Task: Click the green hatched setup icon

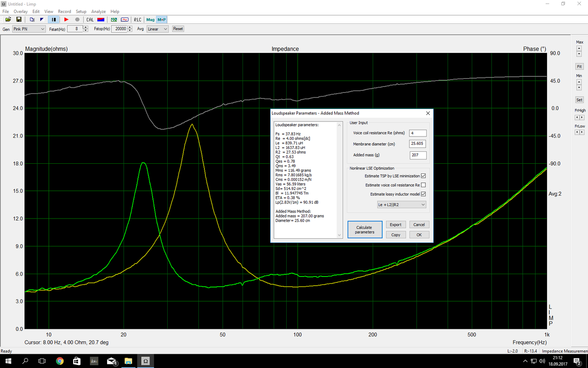Action: coord(114,19)
